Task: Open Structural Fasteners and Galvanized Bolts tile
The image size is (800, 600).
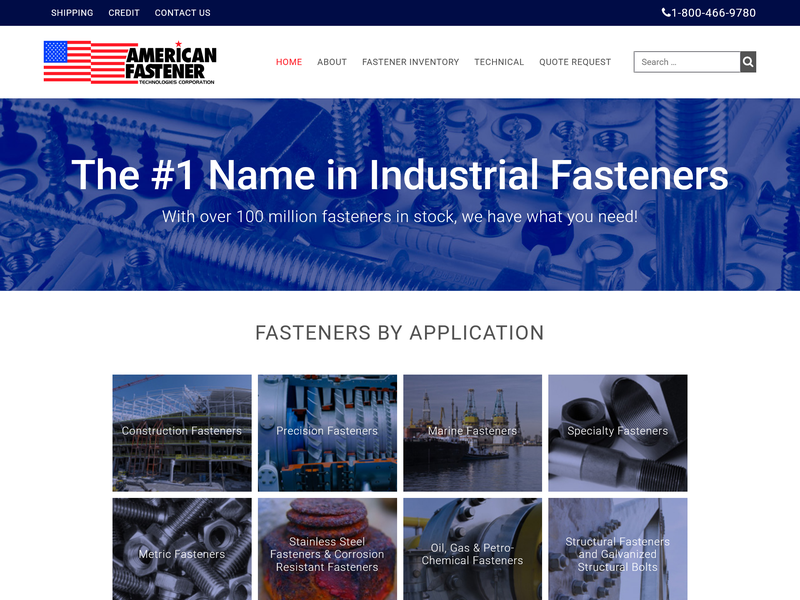Action: 618,549
